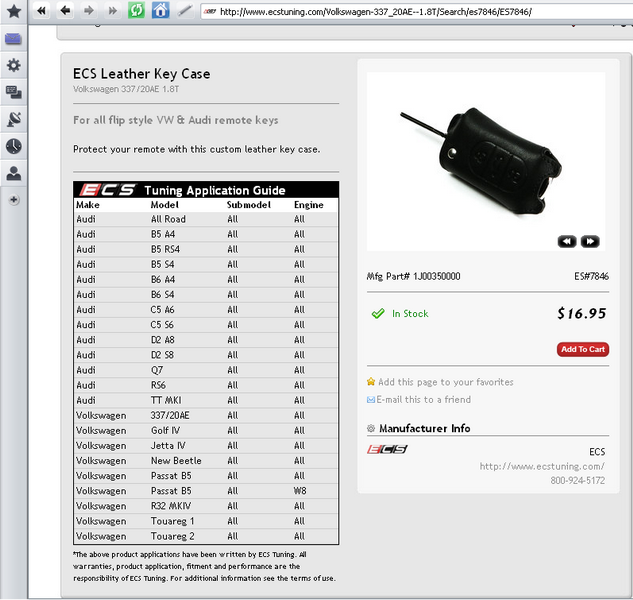The image size is (633, 600).
Task: Select the B6 S4 model cell
Action: pyautogui.click(x=162, y=294)
